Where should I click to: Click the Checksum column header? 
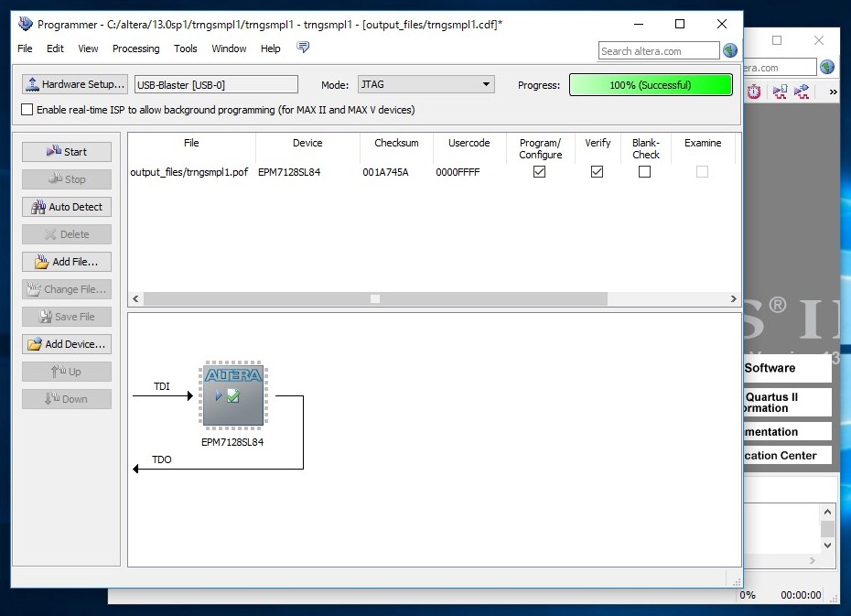(x=397, y=143)
